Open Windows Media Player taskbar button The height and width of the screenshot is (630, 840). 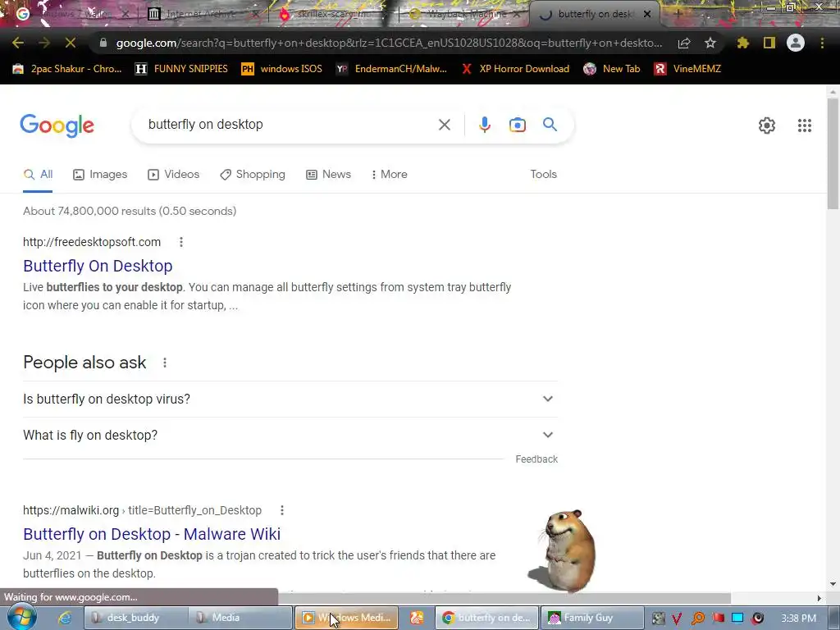point(346,618)
